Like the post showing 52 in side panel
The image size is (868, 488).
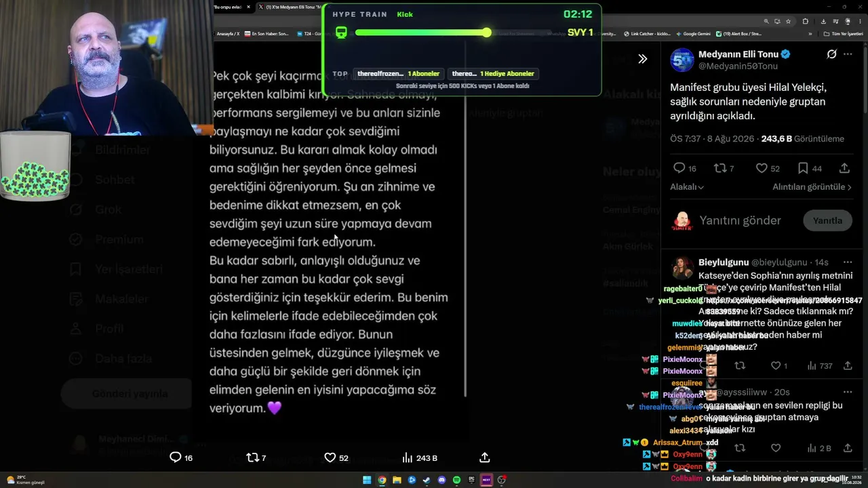[x=768, y=168]
